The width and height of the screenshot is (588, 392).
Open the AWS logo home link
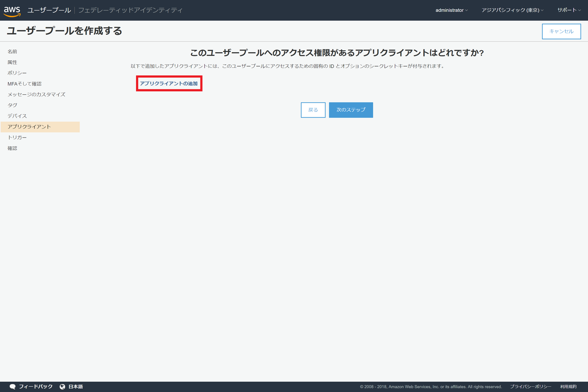12,11
